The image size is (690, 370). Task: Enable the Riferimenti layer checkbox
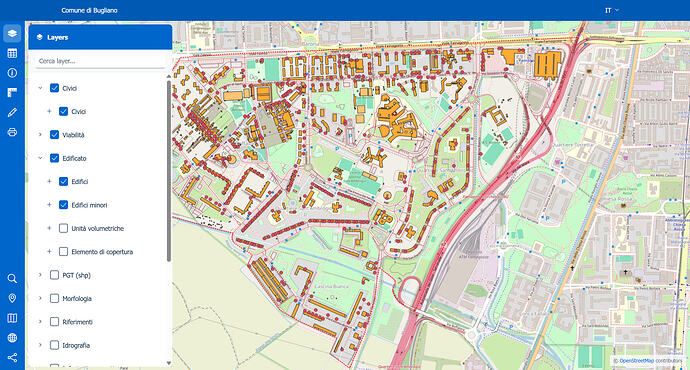point(55,322)
